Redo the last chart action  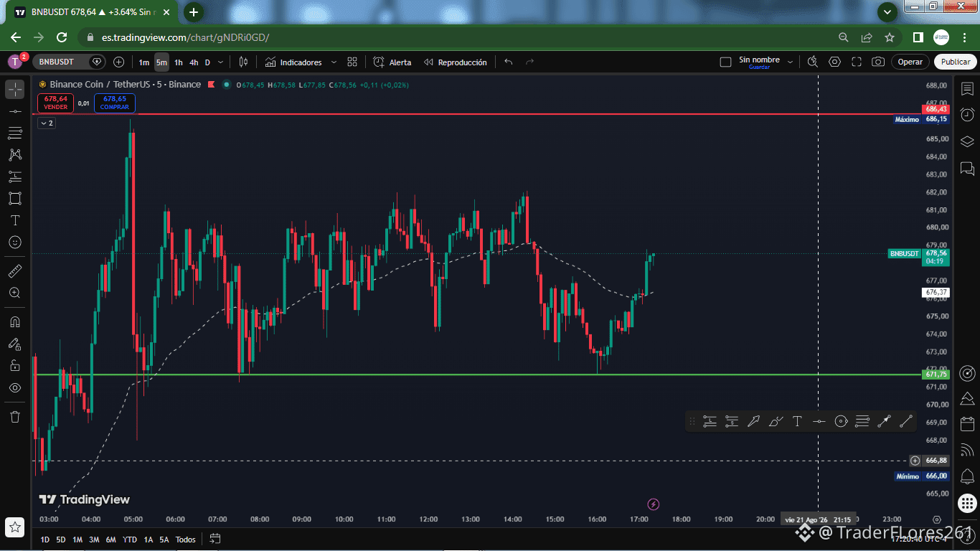point(530,62)
